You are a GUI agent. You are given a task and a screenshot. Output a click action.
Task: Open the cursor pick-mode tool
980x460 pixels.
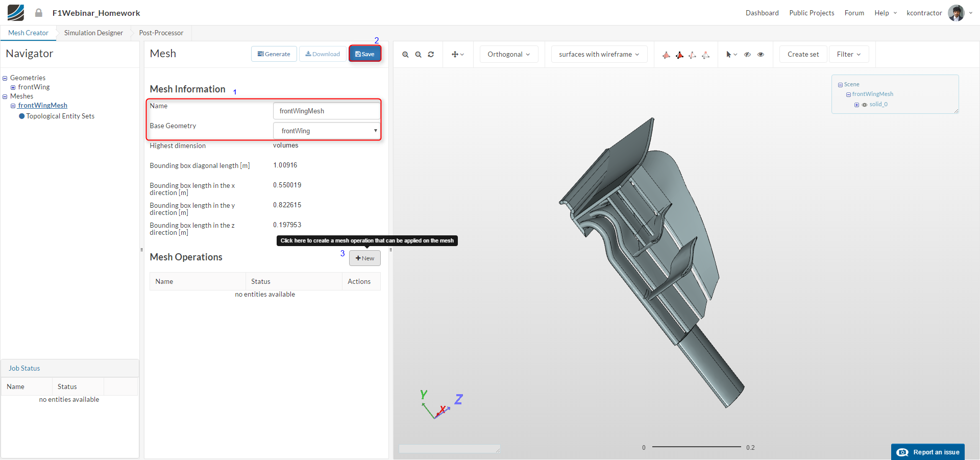[x=731, y=55]
